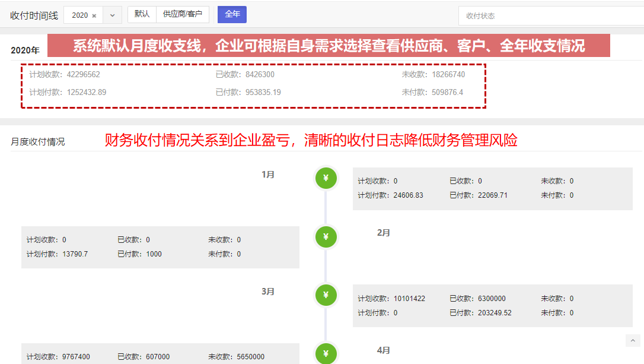Screen dimensions: 644x364
Task: Click April 计划收款: 9767400 value
Action: 58,357
